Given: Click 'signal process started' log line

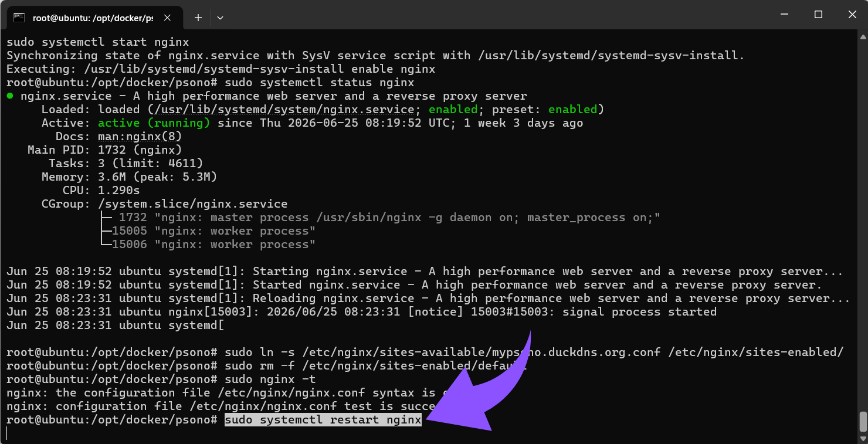Looking at the screenshot, I should [361, 312].
